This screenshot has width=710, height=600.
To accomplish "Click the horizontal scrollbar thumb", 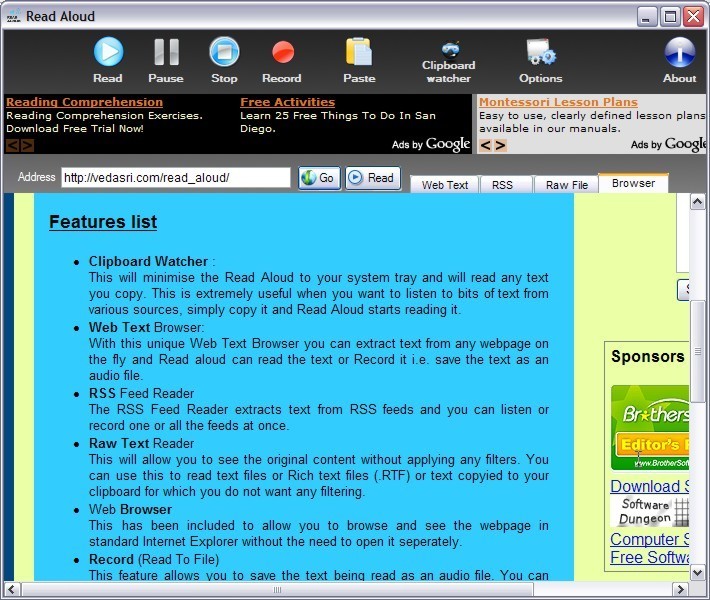I will 278,590.
